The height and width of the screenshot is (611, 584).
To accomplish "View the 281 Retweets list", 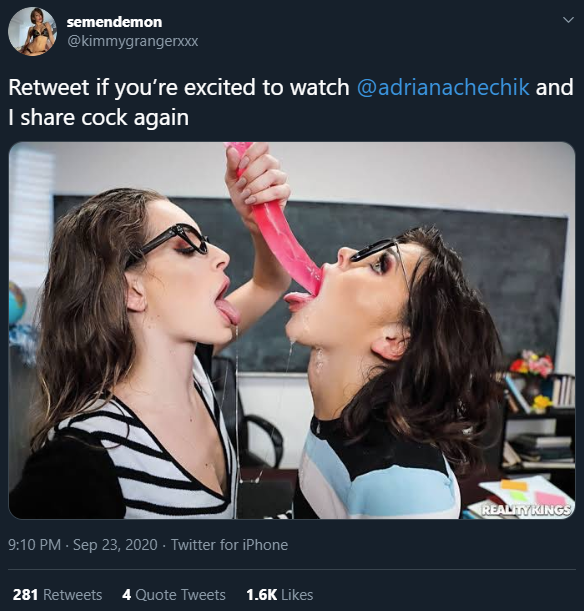I will (58, 595).
